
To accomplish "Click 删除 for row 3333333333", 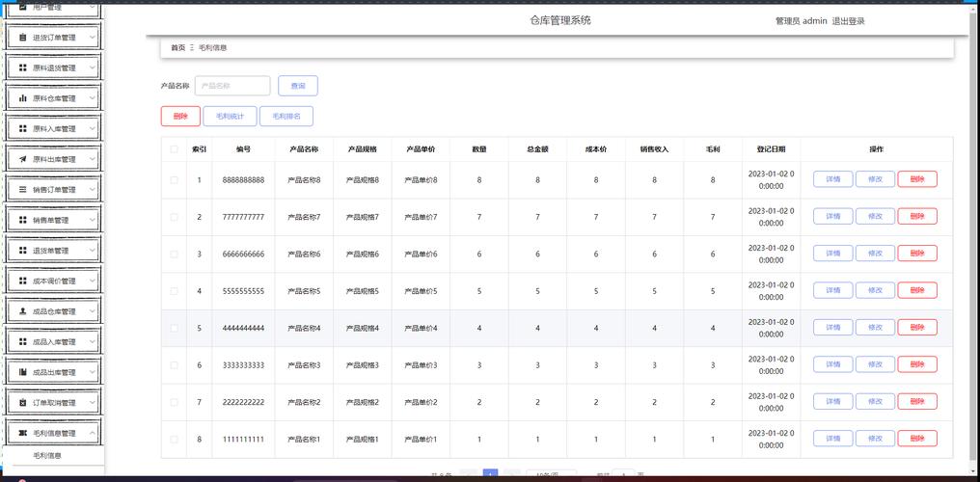I will pyautogui.click(x=917, y=364).
